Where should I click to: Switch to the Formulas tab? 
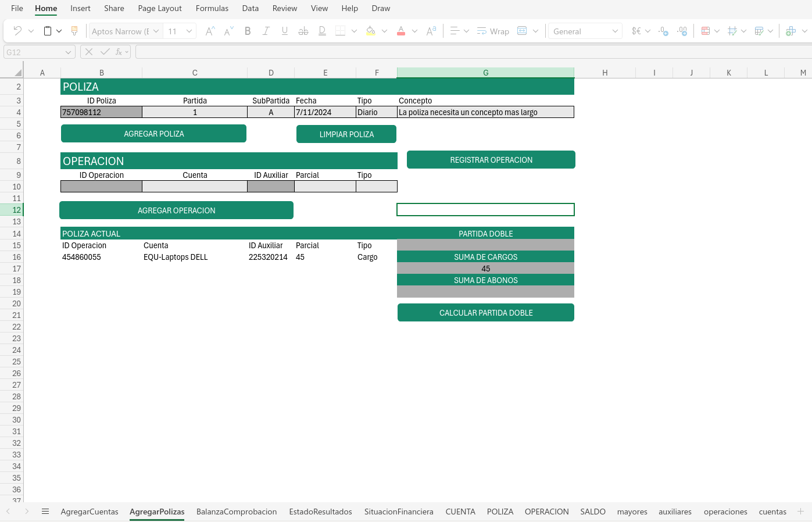click(x=212, y=8)
